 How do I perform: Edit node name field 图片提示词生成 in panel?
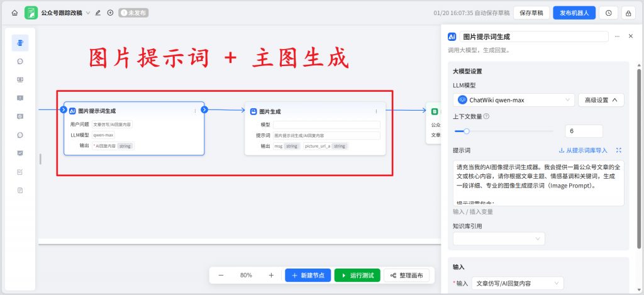click(534, 36)
